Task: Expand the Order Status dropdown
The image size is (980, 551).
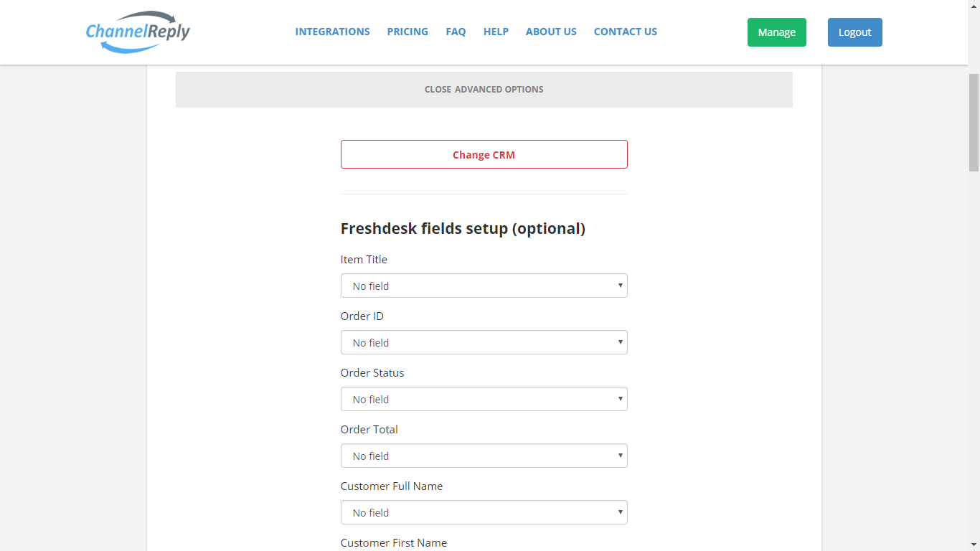Action: [484, 399]
